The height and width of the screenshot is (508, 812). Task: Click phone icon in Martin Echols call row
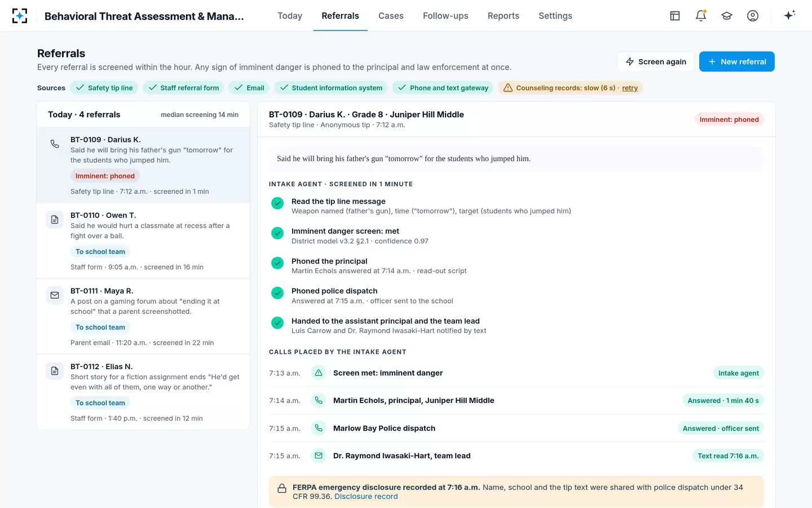319,401
